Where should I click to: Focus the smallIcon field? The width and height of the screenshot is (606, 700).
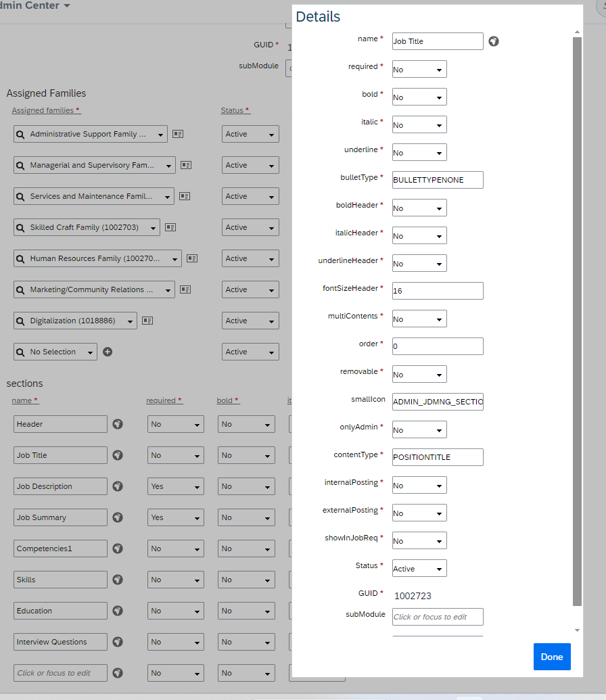pyautogui.click(x=438, y=402)
